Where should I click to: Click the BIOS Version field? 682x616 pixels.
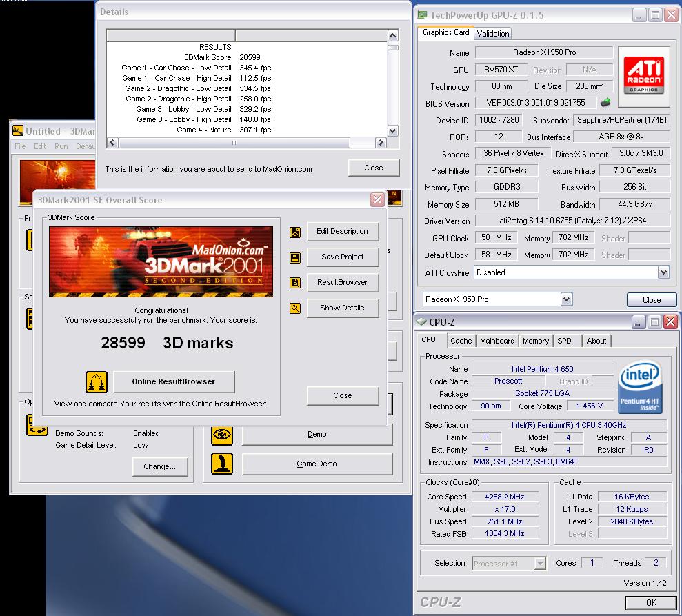[536, 103]
